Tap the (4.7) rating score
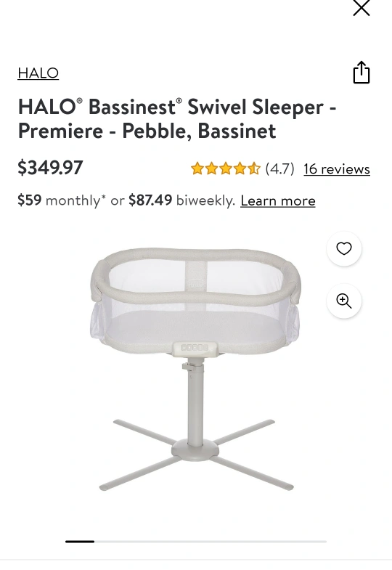The image size is (392, 570). 279,168
